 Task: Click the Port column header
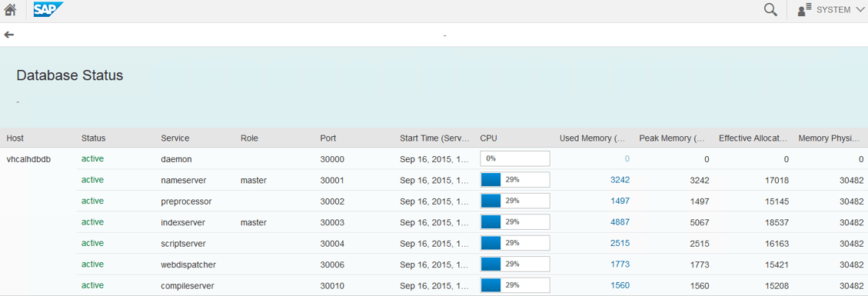click(x=328, y=138)
